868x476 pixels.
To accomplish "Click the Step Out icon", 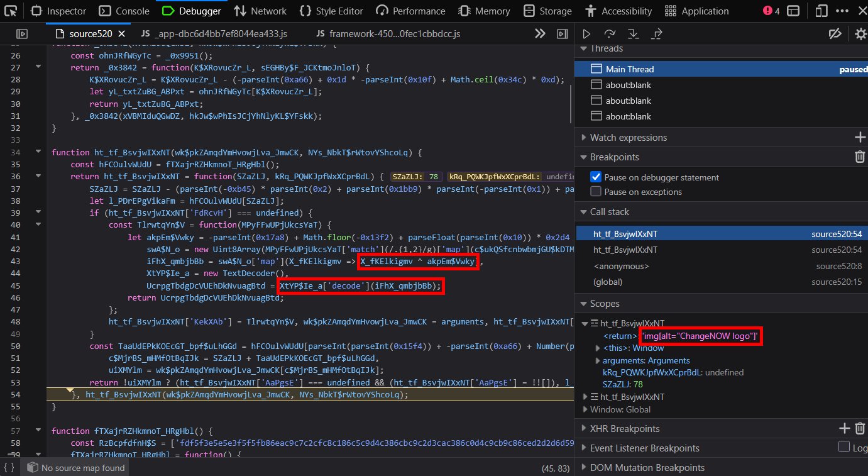I will pyautogui.click(x=657, y=34).
